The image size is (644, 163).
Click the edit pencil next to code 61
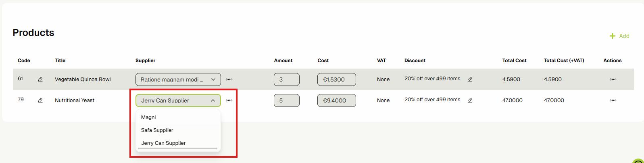[x=40, y=79]
